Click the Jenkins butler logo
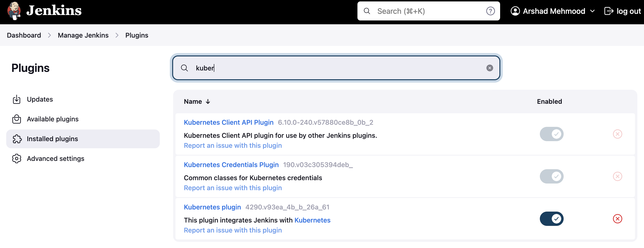The height and width of the screenshot is (248, 644). pos(14,10)
